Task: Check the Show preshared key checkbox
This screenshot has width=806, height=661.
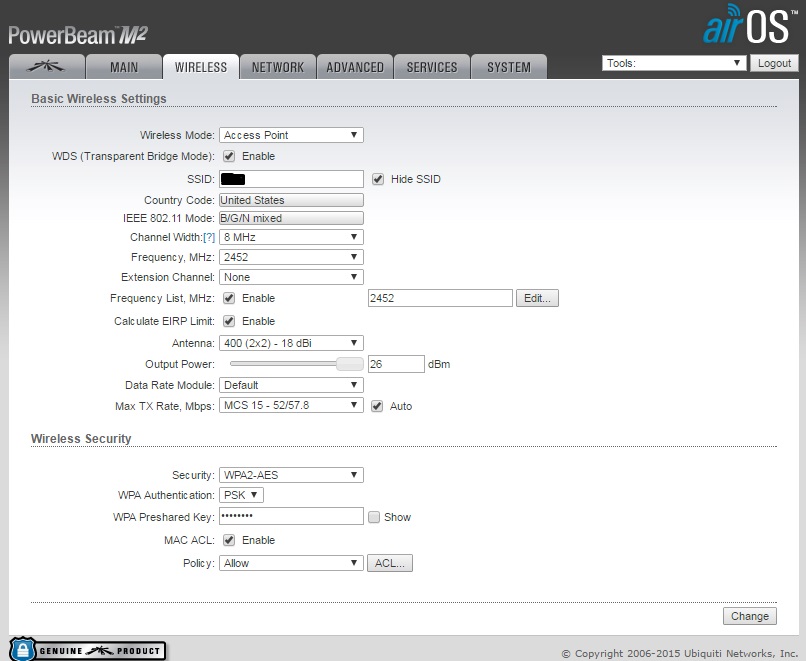Action: tap(374, 517)
